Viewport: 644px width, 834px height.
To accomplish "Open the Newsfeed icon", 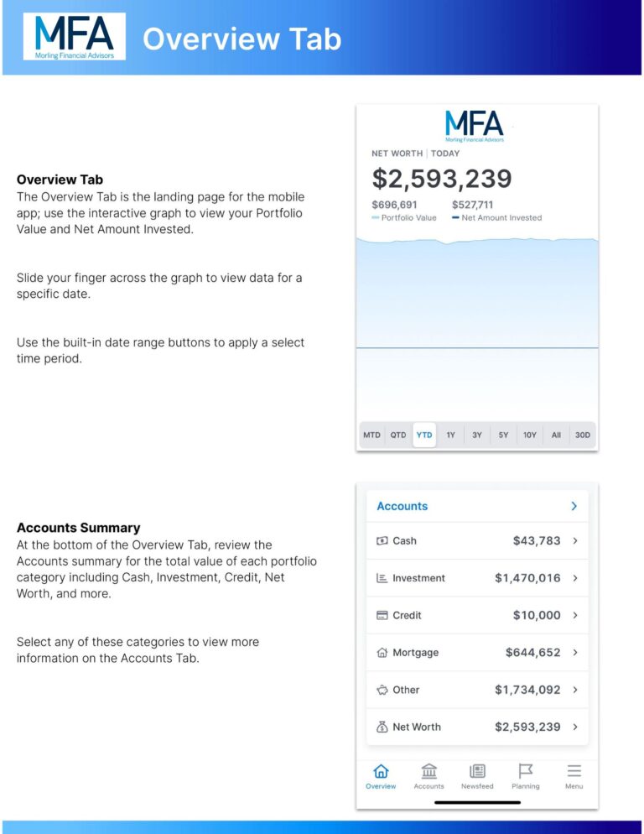I will 477,771.
